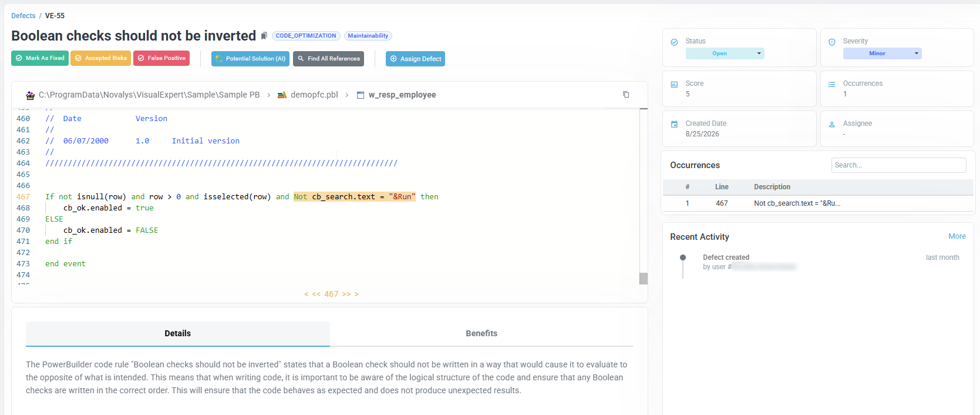Go to the previous occurrence with << arrow

316,294
